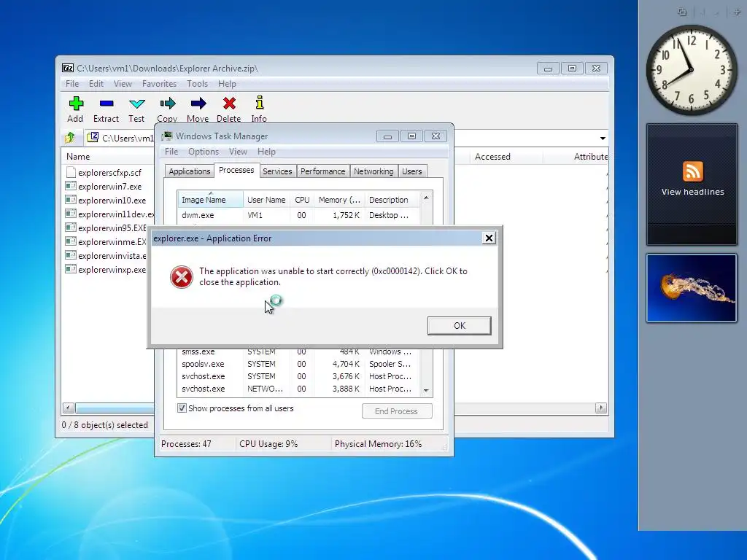Click OK in the Application Error dialog

[460, 326]
